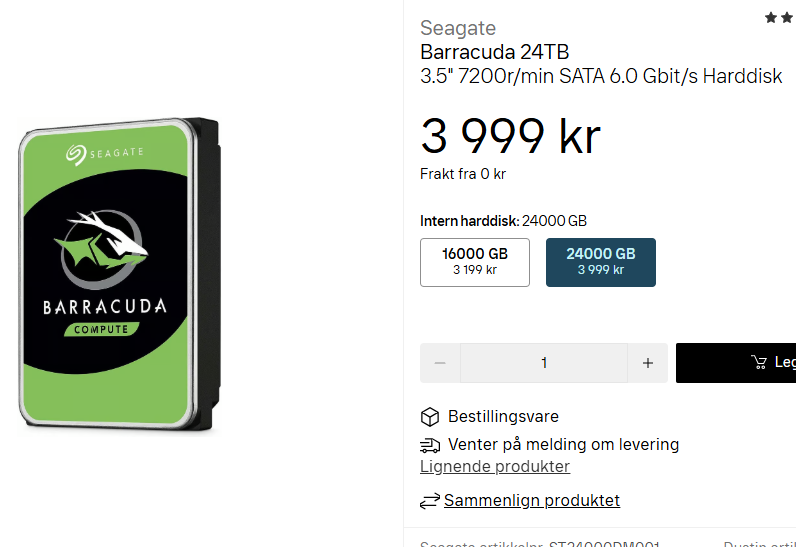Click the Barracuda 24TB product title
The height and width of the screenshot is (547, 796).
(494, 52)
